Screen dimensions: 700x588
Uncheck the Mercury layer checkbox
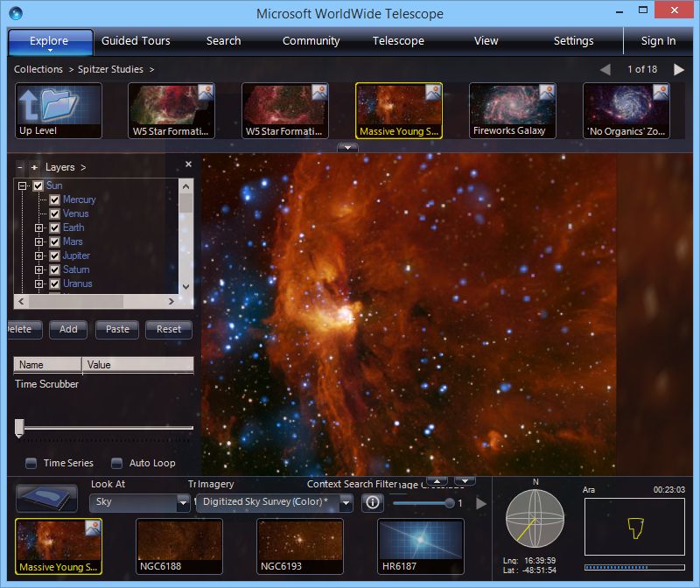tap(54, 199)
